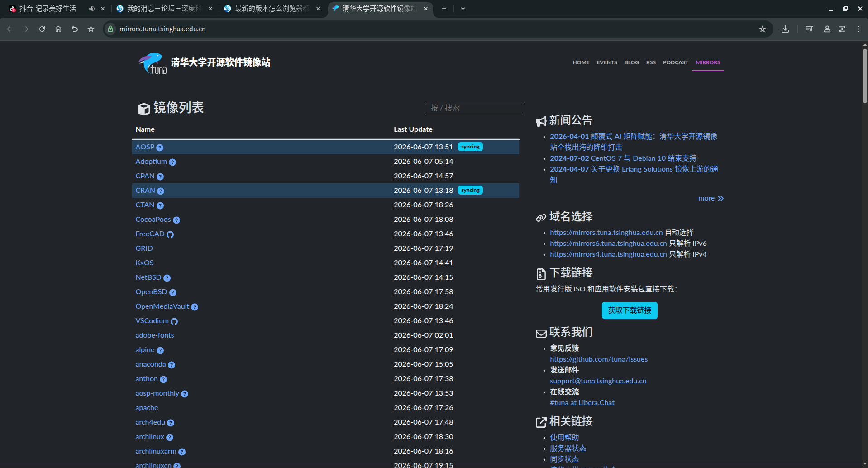Click the 获取下载链接 button

(x=630, y=310)
